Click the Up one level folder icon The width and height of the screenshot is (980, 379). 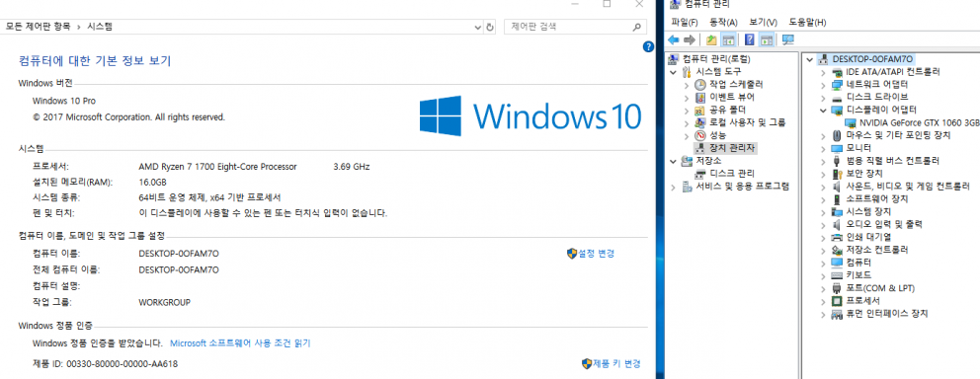pyautogui.click(x=711, y=39)
